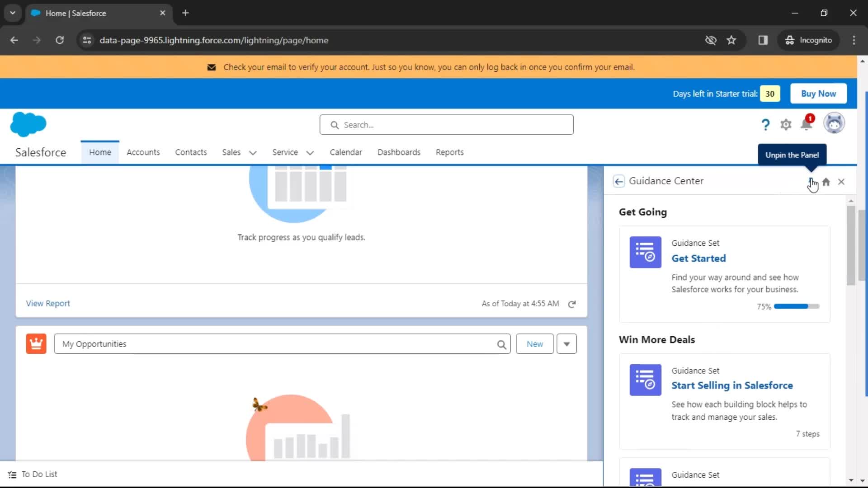Image resolution: width=868 pixels, height=488 pixels.
Task: Open the notifications bell
Action: [806, 124]
